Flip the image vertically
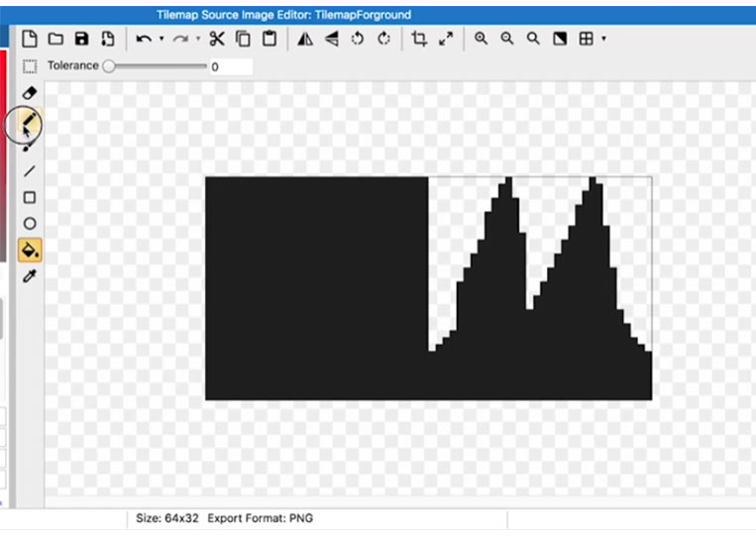 click(x=332, y=39)
